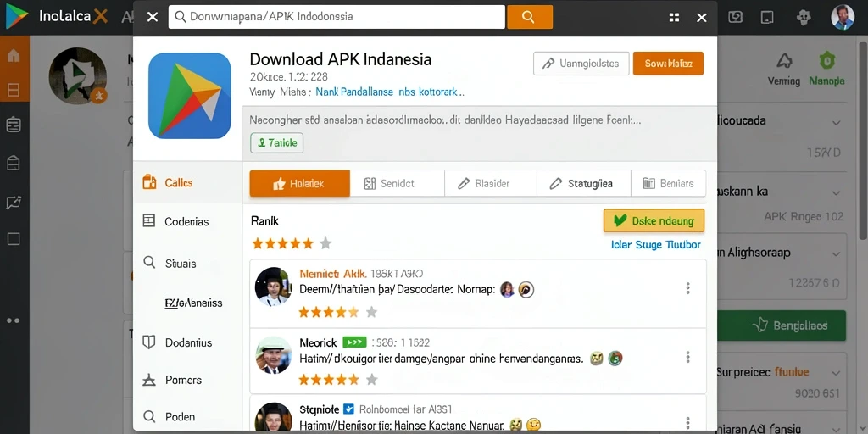This screenshot has width=868, height=434.
Task: Open three-dot menu on Meorick review
Action: pyautogui.click(x=687, y=357)
